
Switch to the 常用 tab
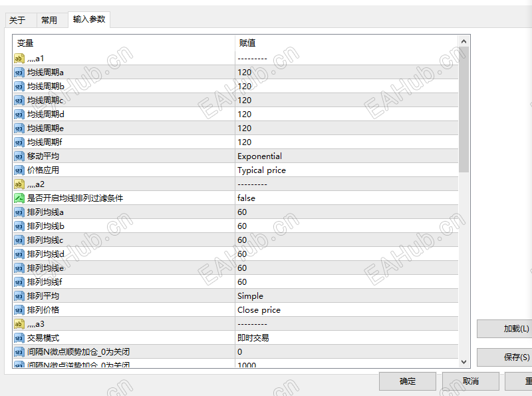[49, 20]
